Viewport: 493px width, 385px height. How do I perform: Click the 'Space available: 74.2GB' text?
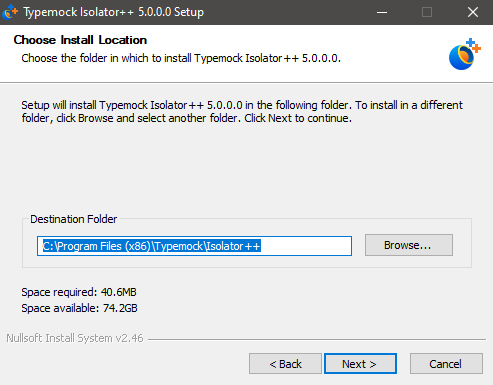[79, 308]
